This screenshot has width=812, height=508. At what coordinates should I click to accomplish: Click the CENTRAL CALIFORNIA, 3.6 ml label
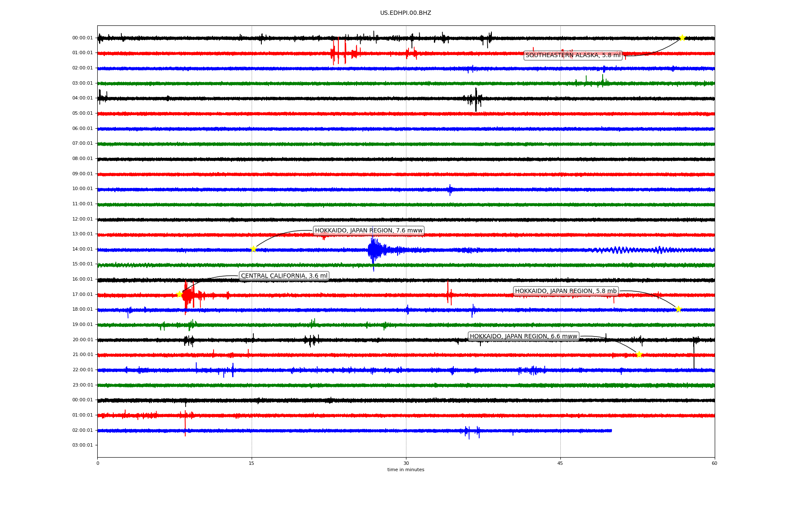click(x=284, y=276)
